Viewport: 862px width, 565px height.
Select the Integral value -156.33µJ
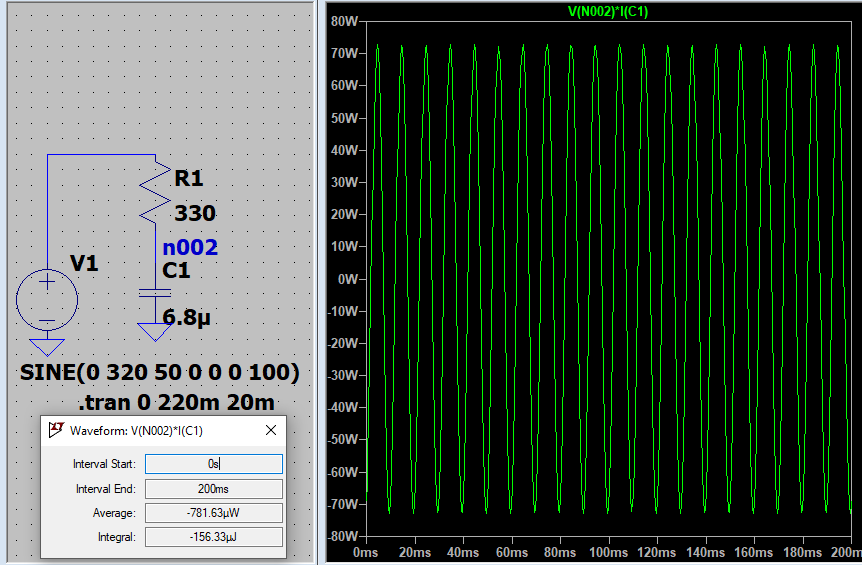pos(214,537)
